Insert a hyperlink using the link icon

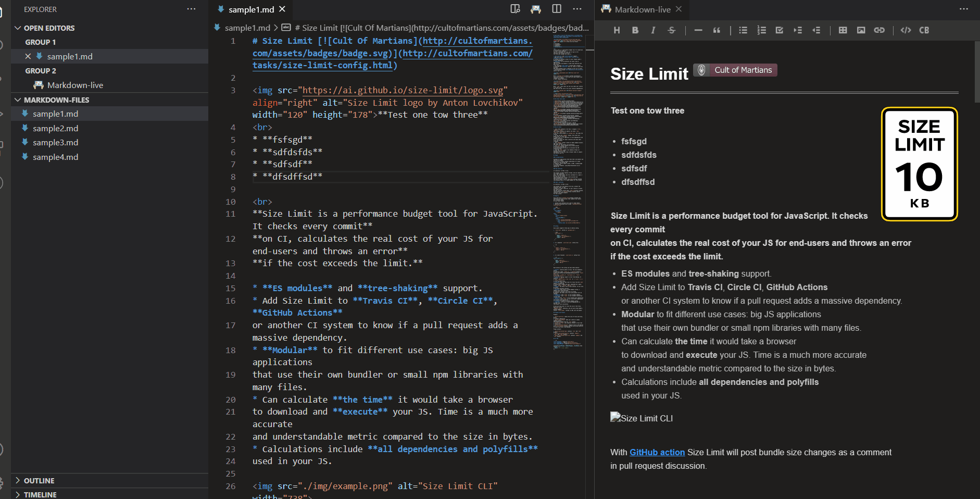tap(879, 30)
